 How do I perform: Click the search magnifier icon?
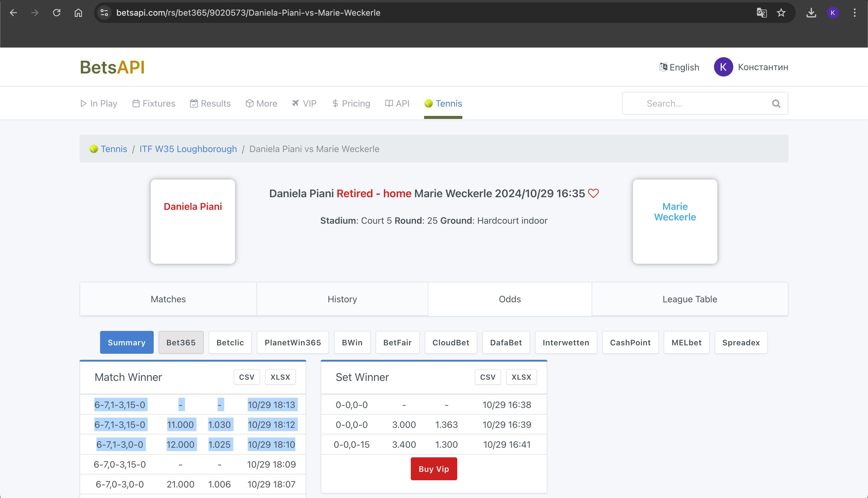776,103
